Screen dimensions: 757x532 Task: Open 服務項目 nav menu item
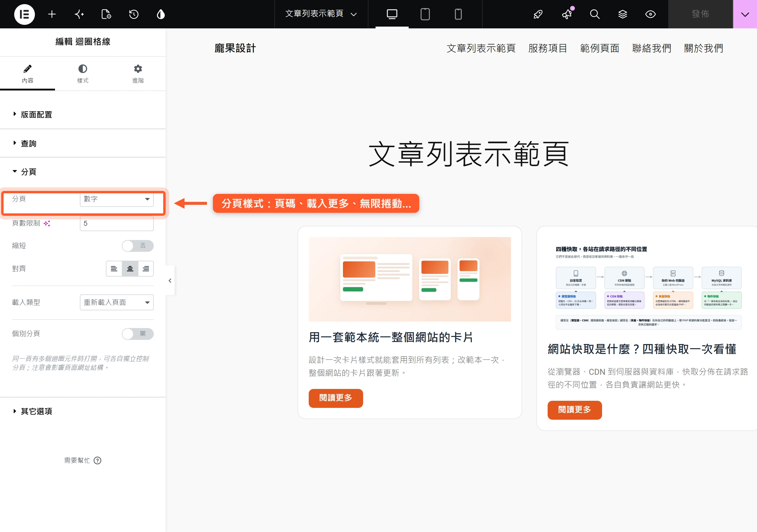pos(548,48)
